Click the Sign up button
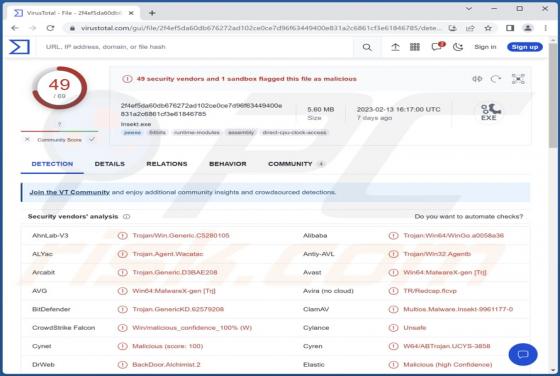The width and height of the screenshot is (560, 376). coord(525,47)
